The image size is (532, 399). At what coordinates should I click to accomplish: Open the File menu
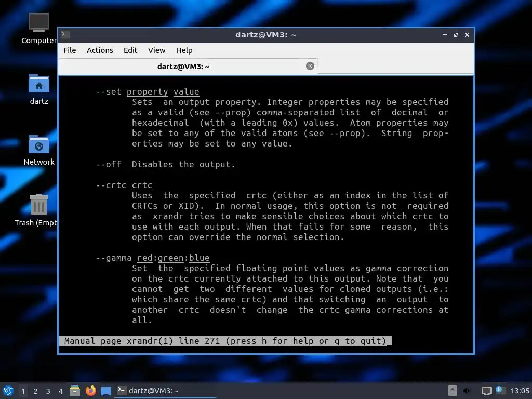coord(70,50)
